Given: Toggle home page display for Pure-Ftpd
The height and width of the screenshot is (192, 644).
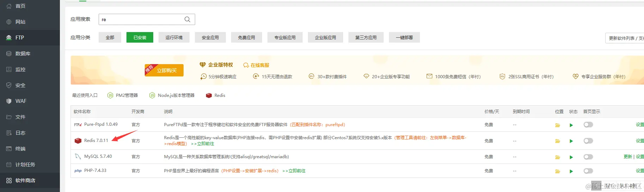Looking at the screenshot, I should pos(588,125).
